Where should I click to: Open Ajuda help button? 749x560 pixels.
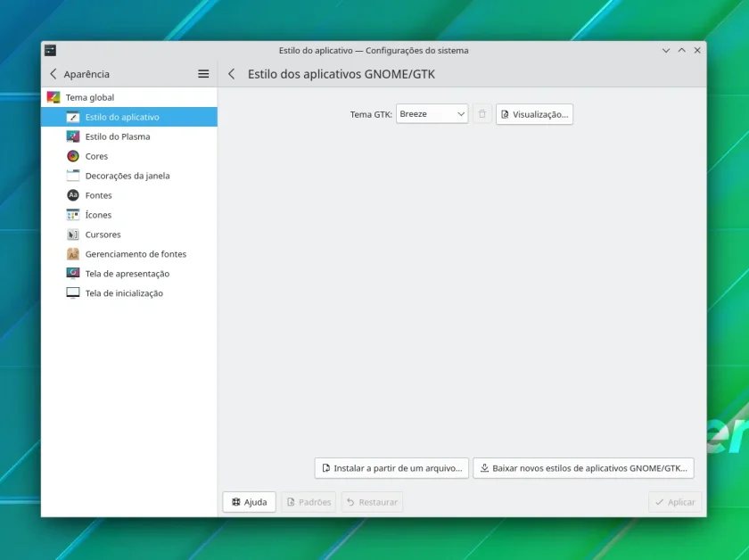click(x=249, y=502)
